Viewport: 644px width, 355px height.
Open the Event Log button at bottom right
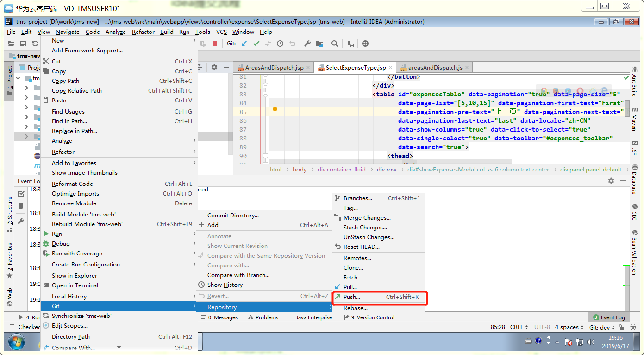(609, 317)
